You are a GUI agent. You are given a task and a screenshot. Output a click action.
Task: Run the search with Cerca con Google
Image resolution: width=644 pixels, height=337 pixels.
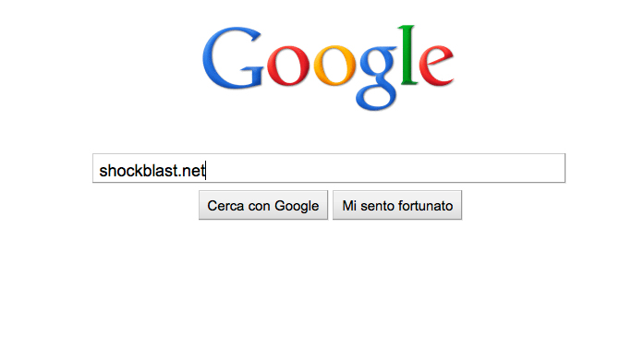pyautogui.click(x=263, y=205)
